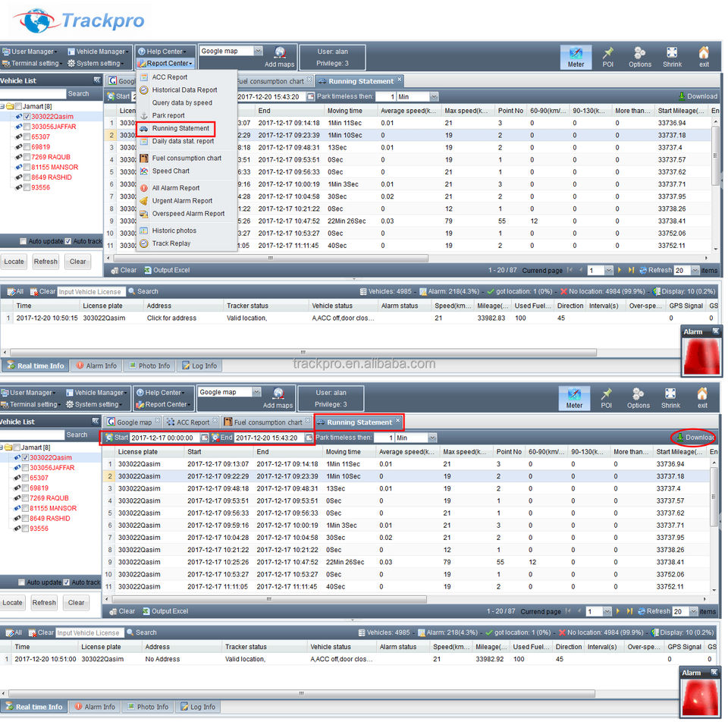Screen dimensions: 728x728
Task: Click the Meter icon in the upper screenshot toolbar
Action: 576,57
